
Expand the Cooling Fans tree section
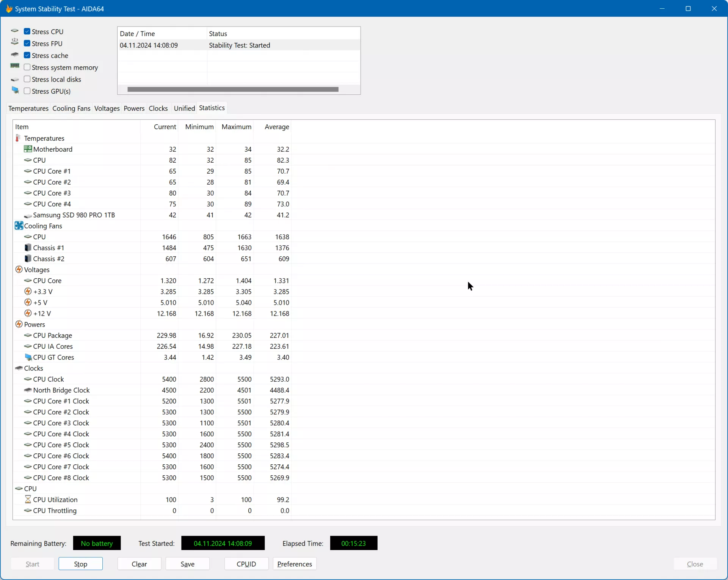click(x=18, y=226)
